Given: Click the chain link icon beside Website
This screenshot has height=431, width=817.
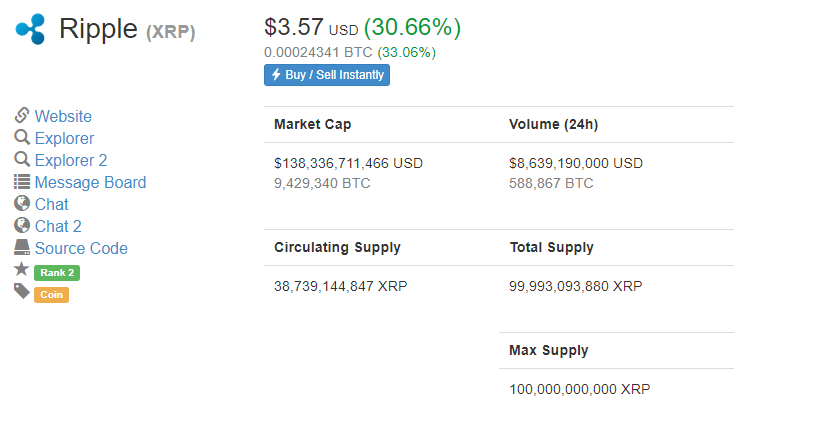Looking at the screenshot, I should point(22,115).
